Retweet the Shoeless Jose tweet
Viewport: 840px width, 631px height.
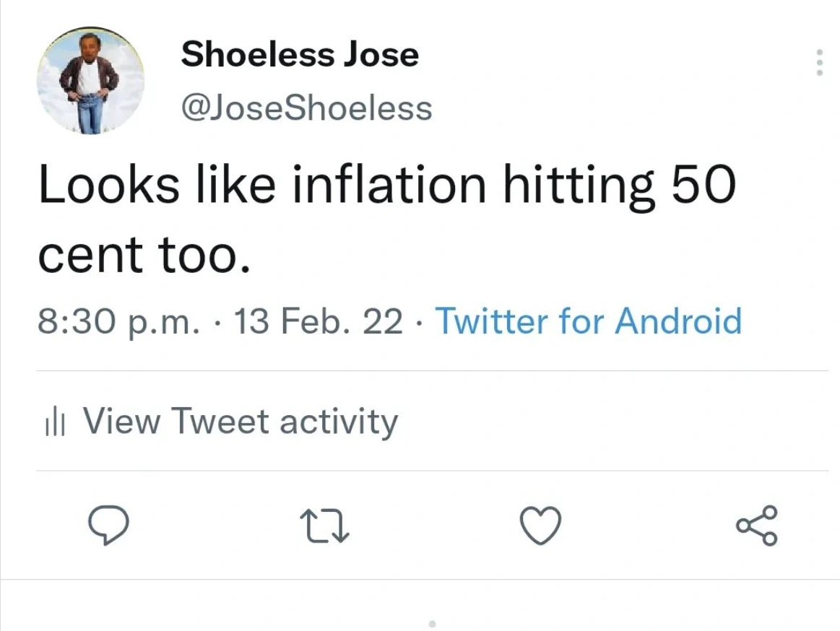[x=324, y=525]
